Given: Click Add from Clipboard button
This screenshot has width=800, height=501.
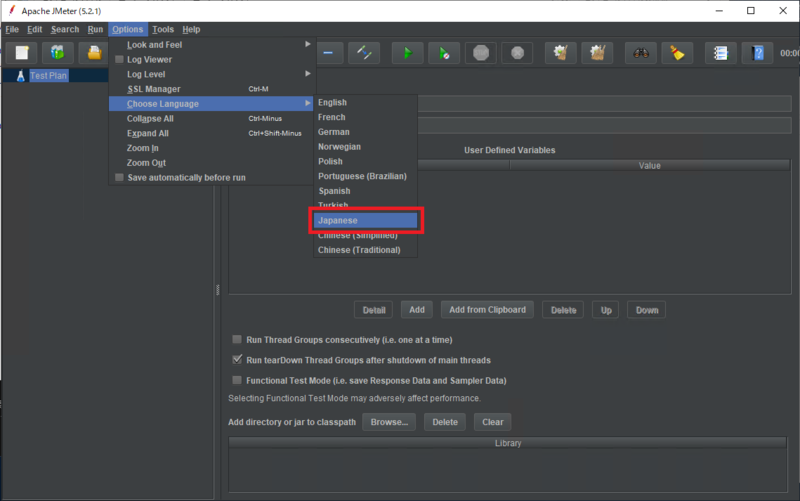Looking at the screenshot, I should point(487,310).
